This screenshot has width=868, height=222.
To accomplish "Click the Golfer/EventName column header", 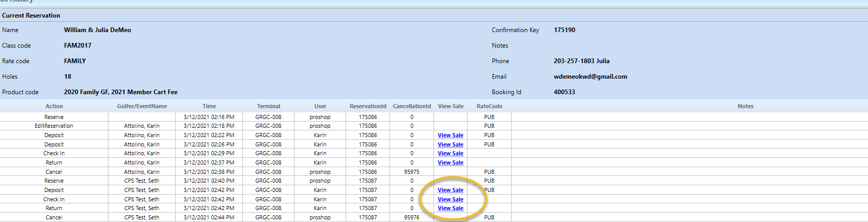I will 142,106.
